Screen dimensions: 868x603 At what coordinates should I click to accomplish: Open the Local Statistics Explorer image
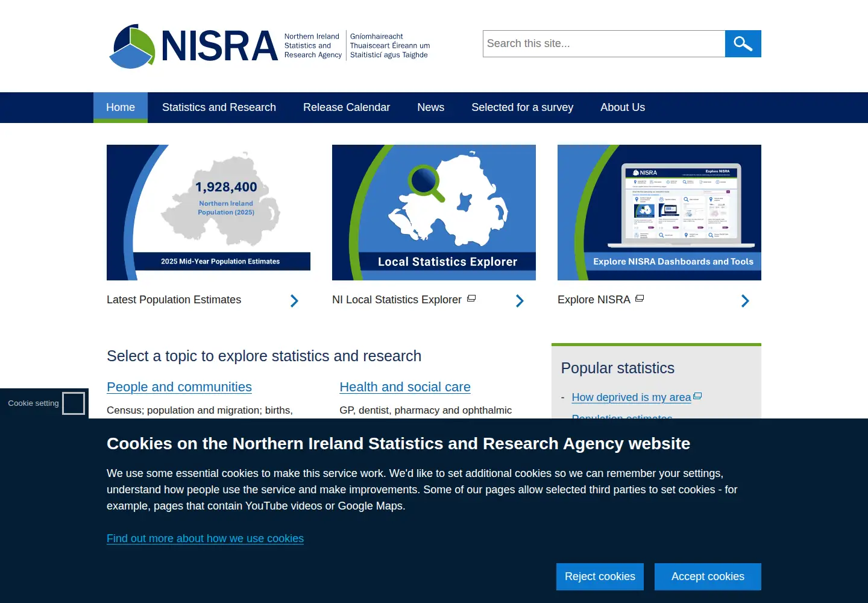click(x=434, y=212)
